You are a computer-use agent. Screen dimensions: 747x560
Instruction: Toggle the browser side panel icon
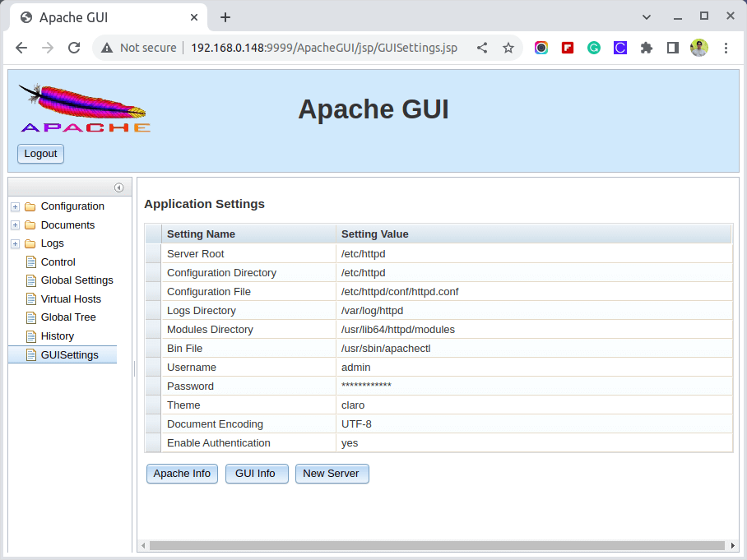click(672, 48)
